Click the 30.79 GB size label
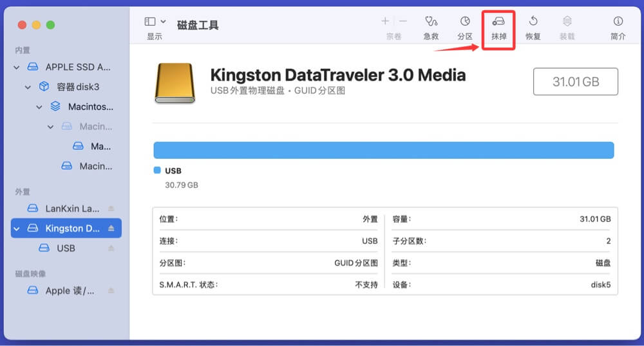Viewport: 644px width, 346px height. point(182,185)
